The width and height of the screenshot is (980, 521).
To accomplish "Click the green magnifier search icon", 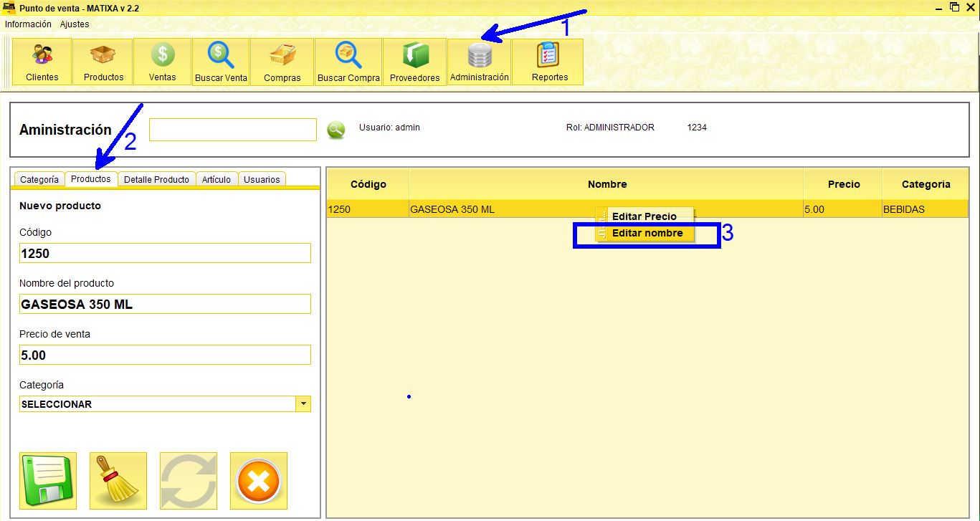I will click(x=336, y=130).
